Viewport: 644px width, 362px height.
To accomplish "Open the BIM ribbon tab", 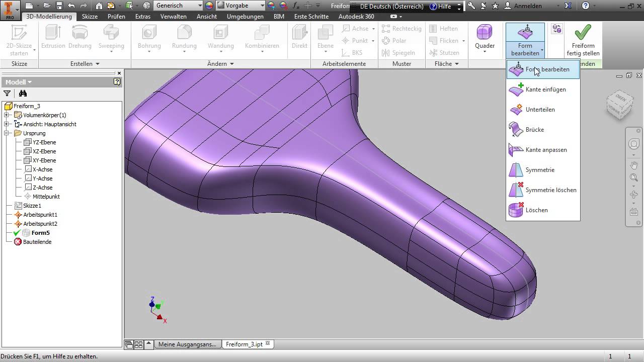I will pyautogui.click(x=279, y=17).
